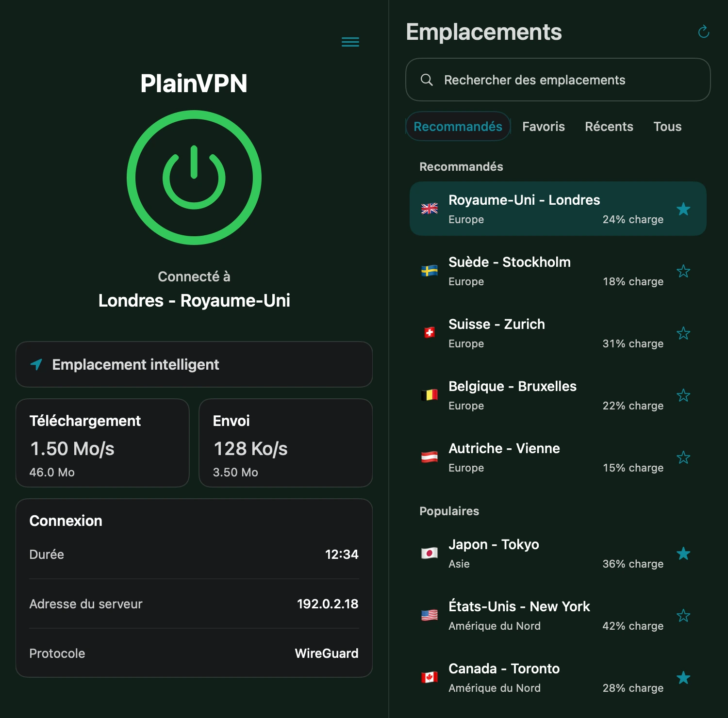Star the Belgique - Bruxelles location
The image size is (728, 718).
point(683,395)
